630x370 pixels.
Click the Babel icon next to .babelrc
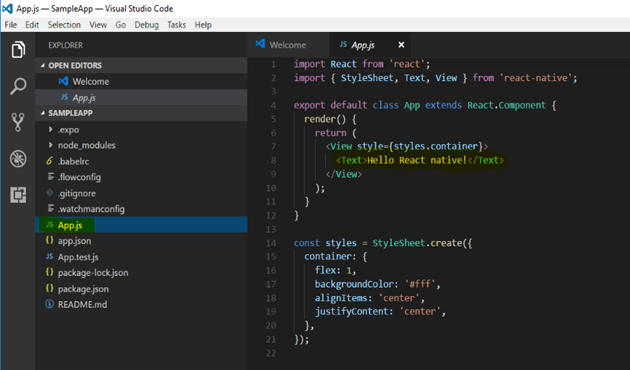point(49,161)
